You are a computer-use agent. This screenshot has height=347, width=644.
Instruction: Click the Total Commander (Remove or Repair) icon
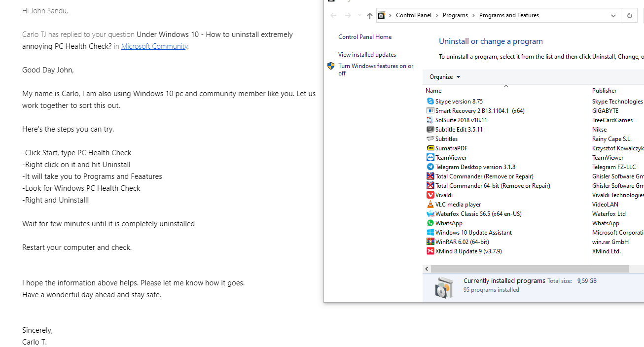click(x=430, y=176)
